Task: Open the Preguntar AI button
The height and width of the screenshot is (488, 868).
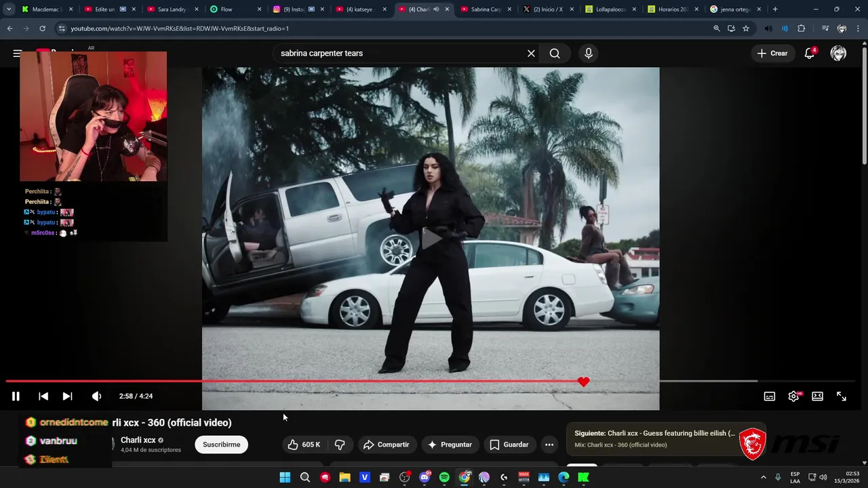Action: [x=450, y=445]
